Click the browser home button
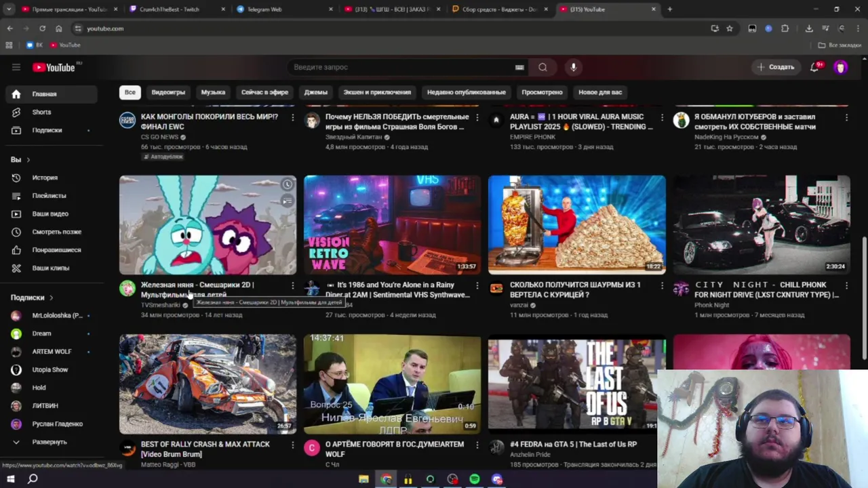Screen dimensions: 868x488 [x=59, y=28]
